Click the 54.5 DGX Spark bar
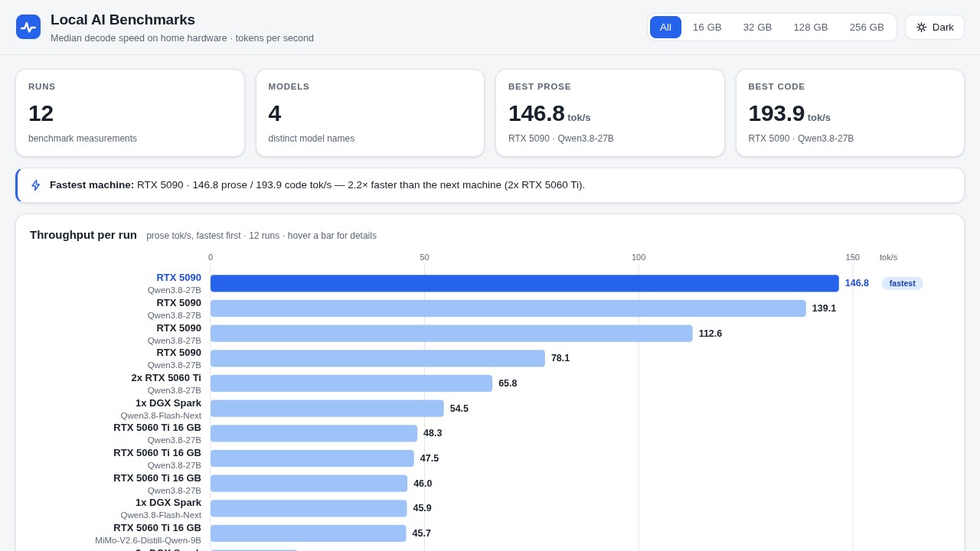Image resolution: width=980 pixels, height=551 pixels. click(x=327, y=409)
